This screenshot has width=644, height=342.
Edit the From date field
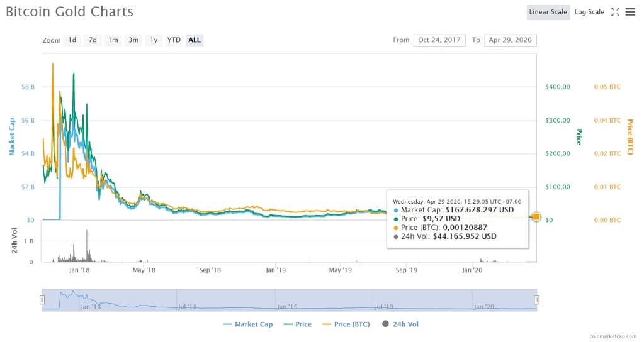pos(439,40)
